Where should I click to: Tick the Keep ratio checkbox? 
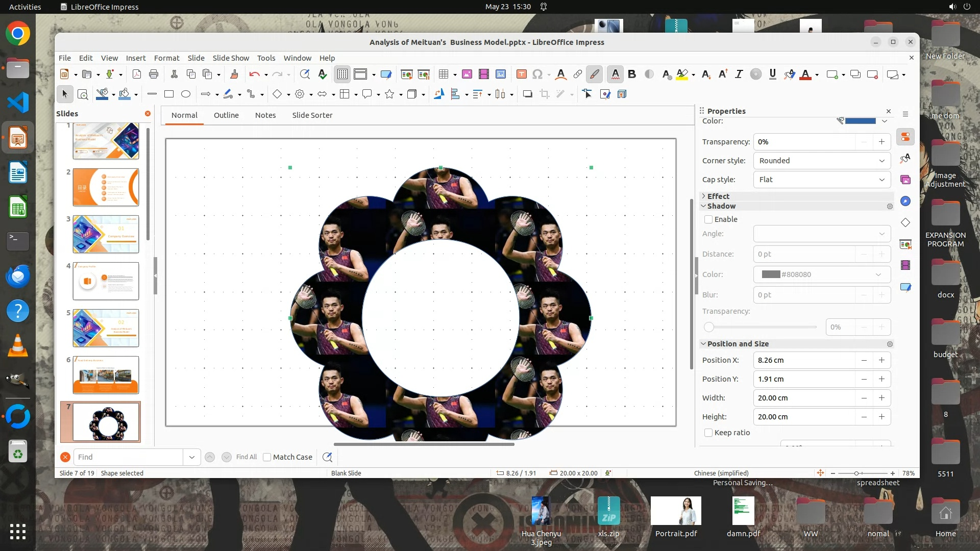[708, 433]
